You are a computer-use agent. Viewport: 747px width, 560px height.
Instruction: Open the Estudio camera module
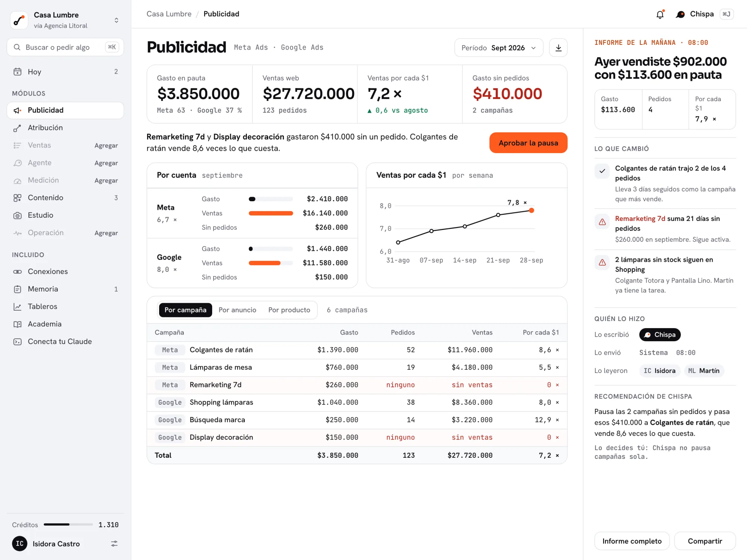pyautogui.click(x=65, y=215)
